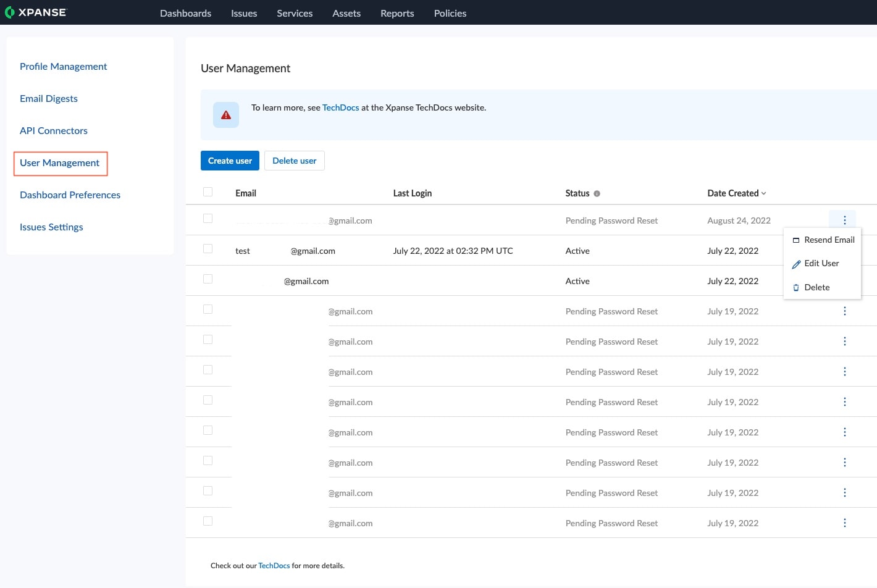Click the Last Login column header
The image size is (877, 588).
pyautogui.click(x=413, y=193)
